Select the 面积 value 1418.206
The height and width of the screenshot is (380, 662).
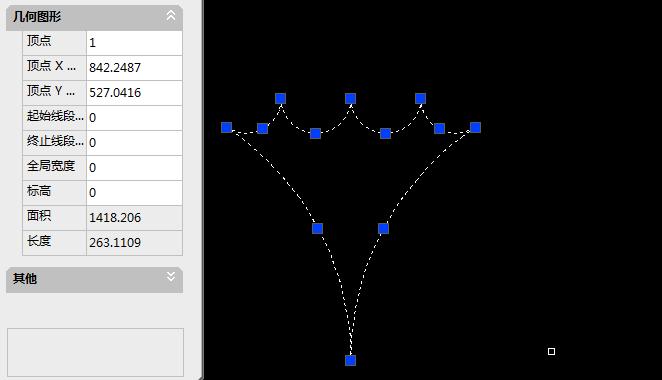(x=134, y=217)
